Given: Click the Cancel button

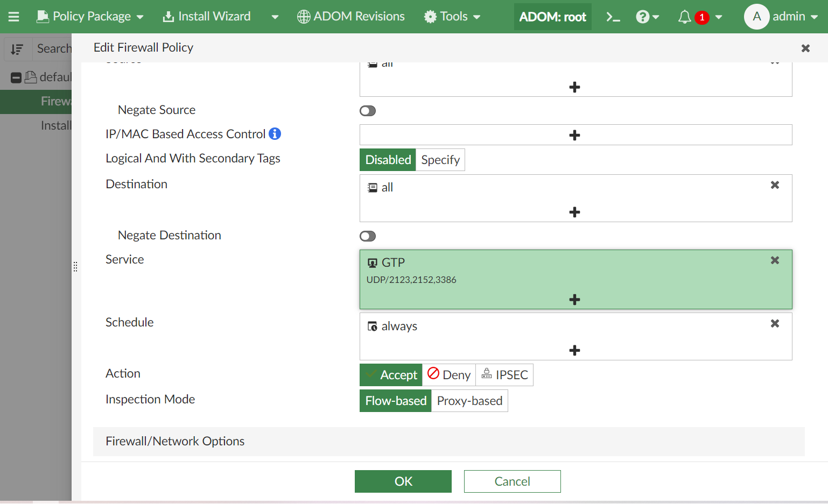Looking at the screenshot, I should (512, 481).
